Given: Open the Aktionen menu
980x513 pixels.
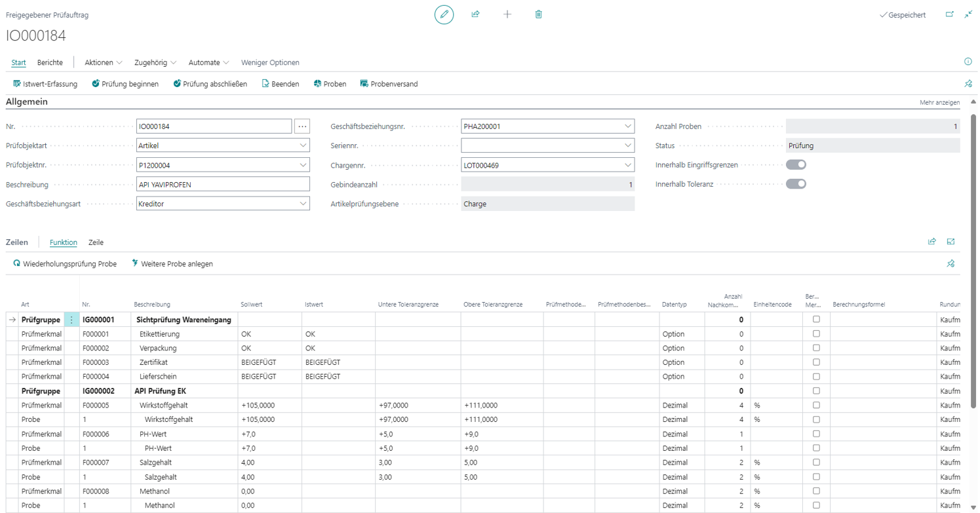Looking at the screenshot, I should coord(100,63).
